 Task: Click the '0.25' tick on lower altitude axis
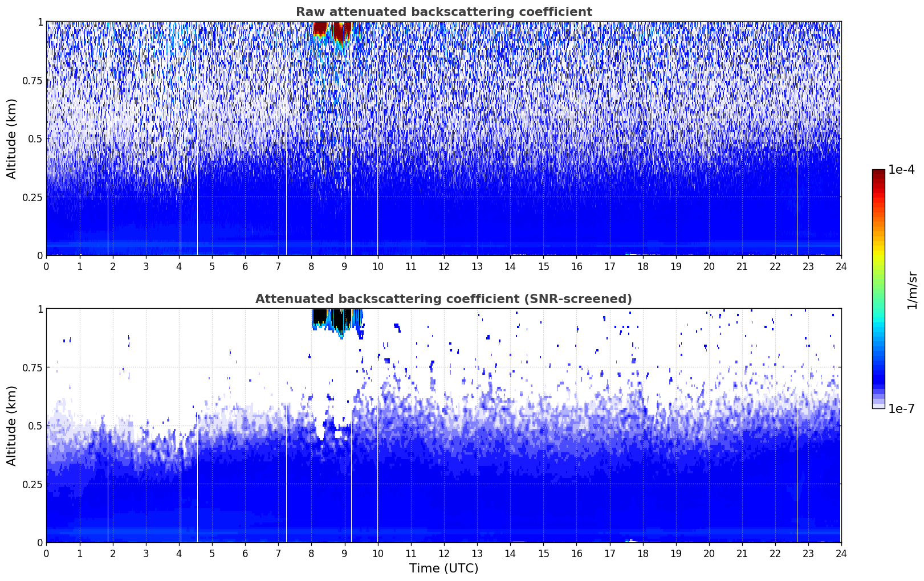32,484
